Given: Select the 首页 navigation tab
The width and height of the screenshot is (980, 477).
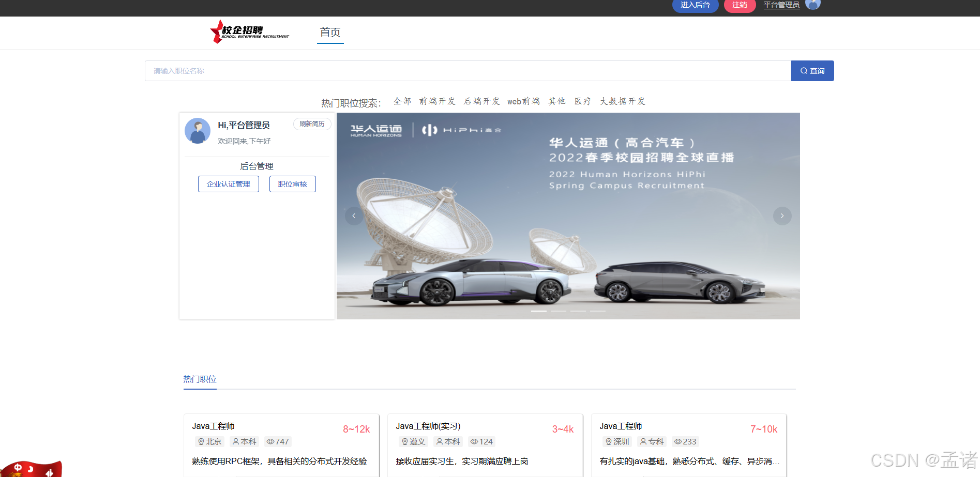Looking at the screenshot, I should click(x=330, y=32).
